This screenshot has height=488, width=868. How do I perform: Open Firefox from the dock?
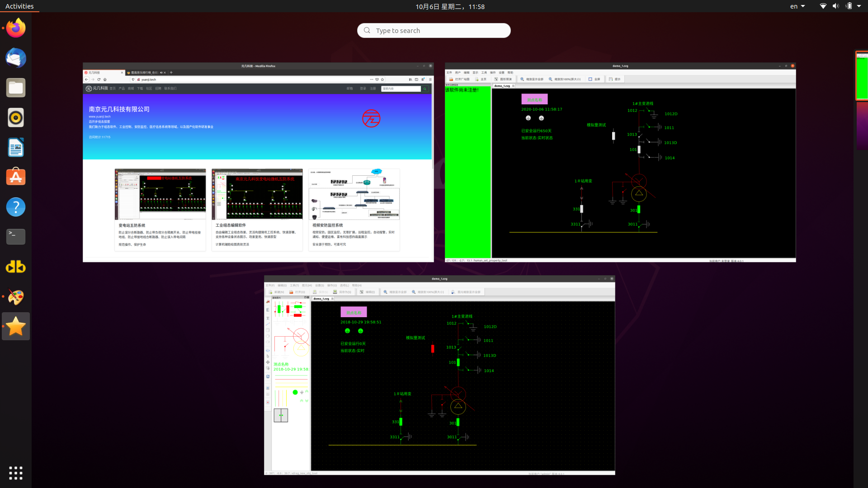click(x=16, y=28)
